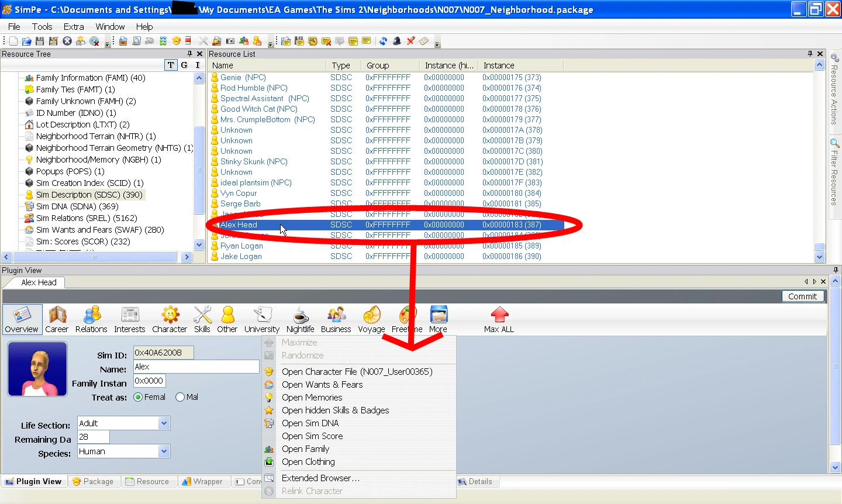Sort the list by Instance column header
This screenshot has height=504, width=842.
tap(520, 65)
